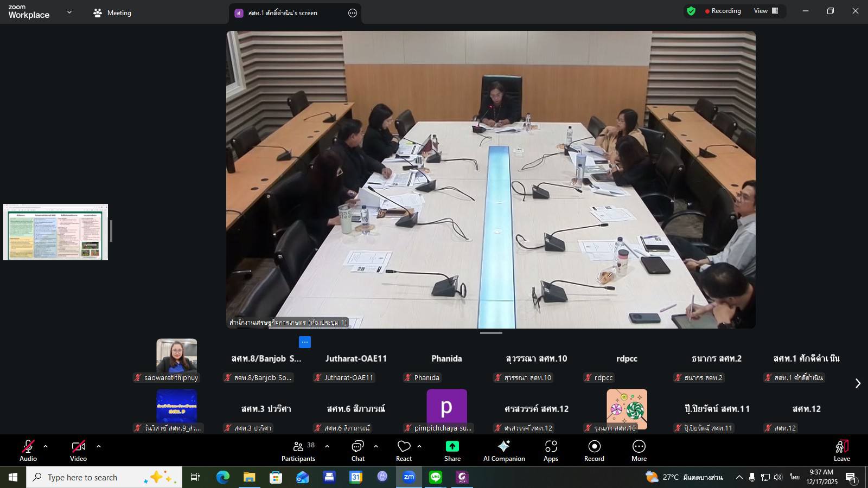The width and height of the screenshot is (868, 488).
Task: Switch to the Meeting tab
Action: [x=112, y=13]
